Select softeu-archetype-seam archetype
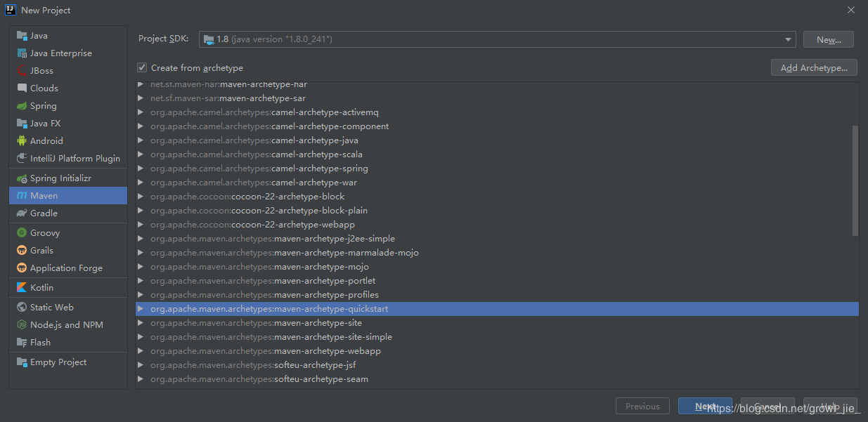Screen dimensions: 868x422 497,379
